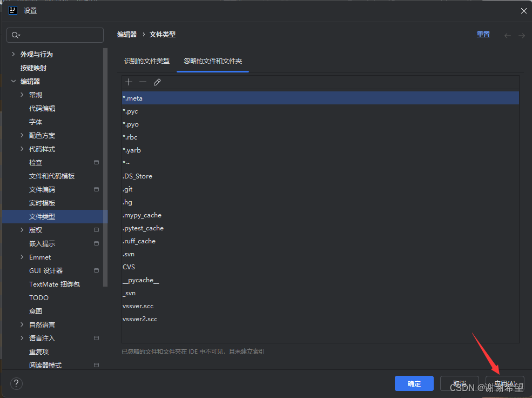The image size is (532, 398).
Task: Click the remove pattern minus icon
Action: coord(143,82)
